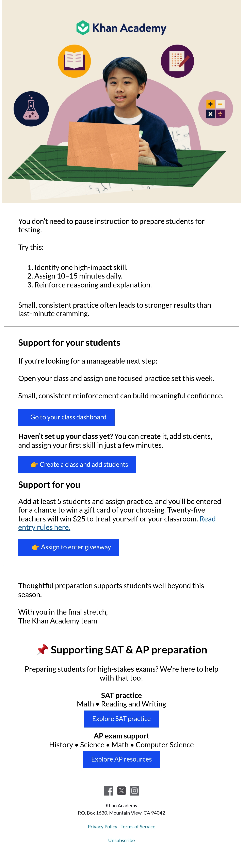This screenshot has height=868, width=243.
Task: Click the purple notepad and pencil icon
Action: click(x=177, y=61)
